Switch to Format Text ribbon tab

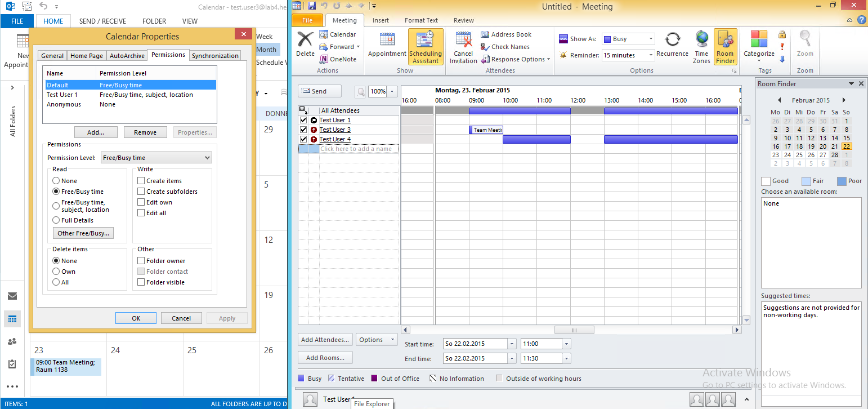(x=421, y=20)
